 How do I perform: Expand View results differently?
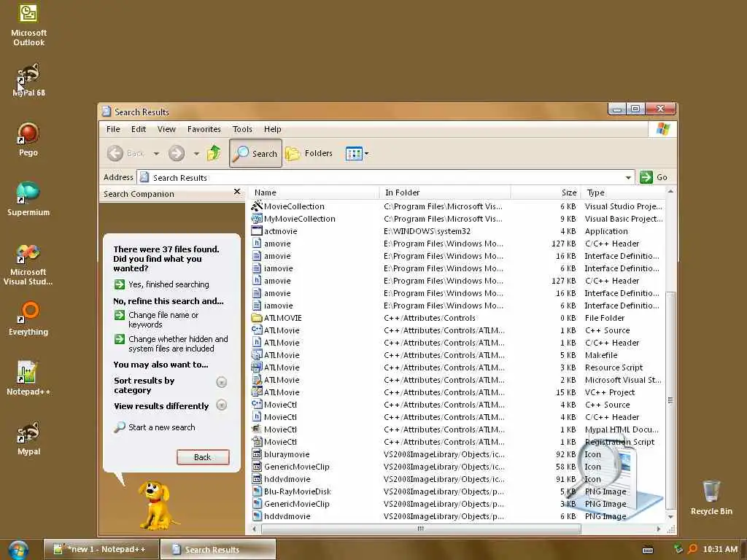pyautogui.click(x=221, y=405)
